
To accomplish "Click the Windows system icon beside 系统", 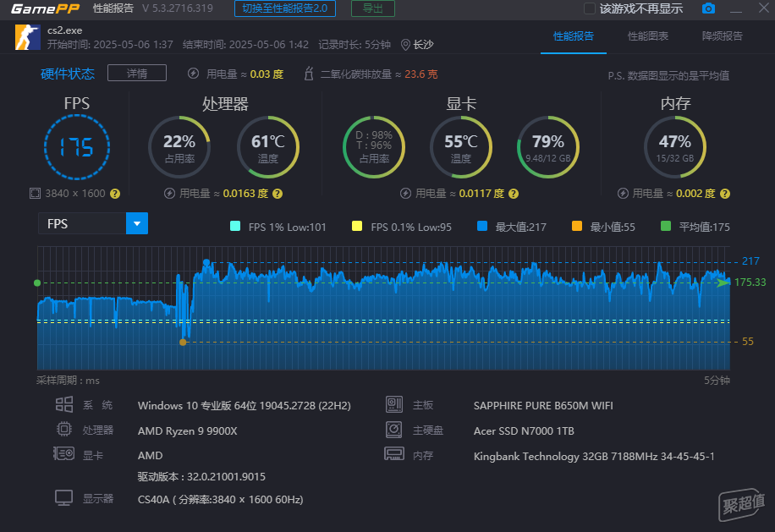I will pos(64,404).
